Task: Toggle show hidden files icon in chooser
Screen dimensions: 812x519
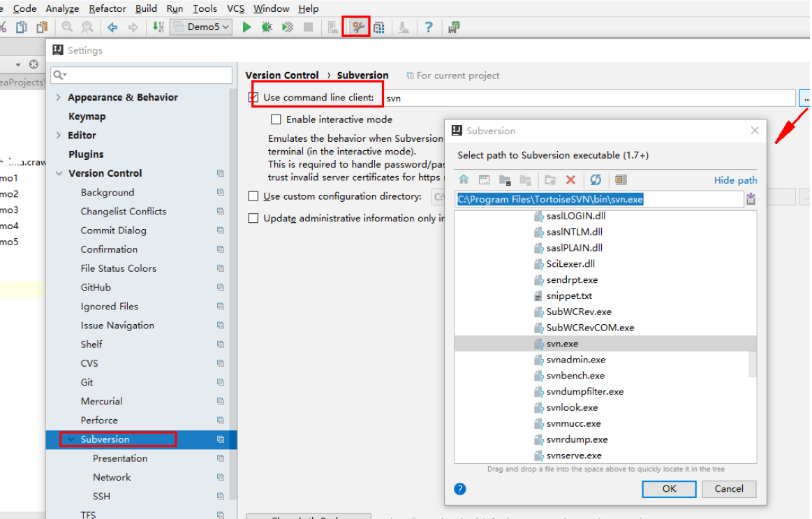Action: point(621,180)
